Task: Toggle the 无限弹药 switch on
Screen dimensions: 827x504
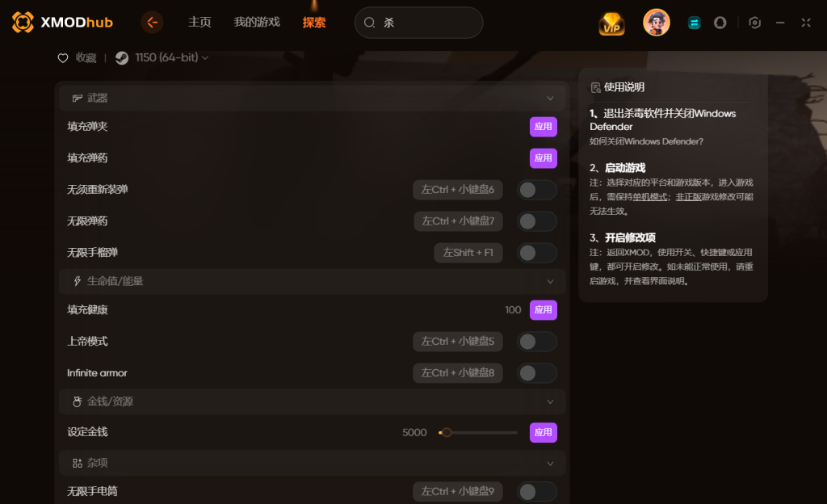Action: coord(536,221)
